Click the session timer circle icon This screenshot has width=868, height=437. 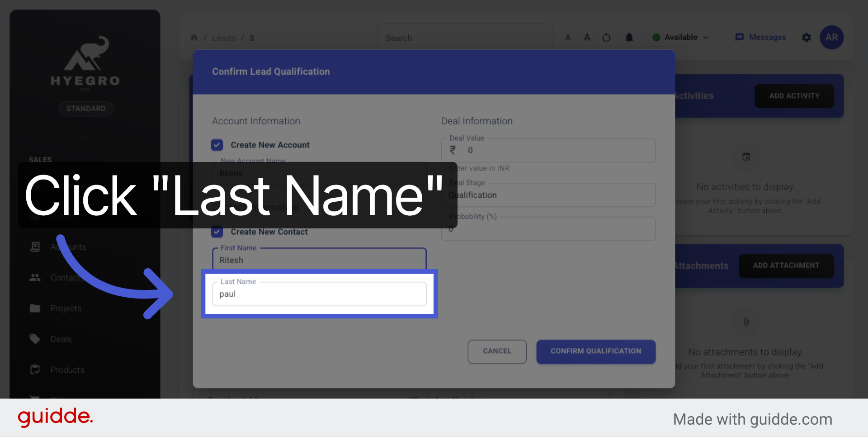pos(606,38)
